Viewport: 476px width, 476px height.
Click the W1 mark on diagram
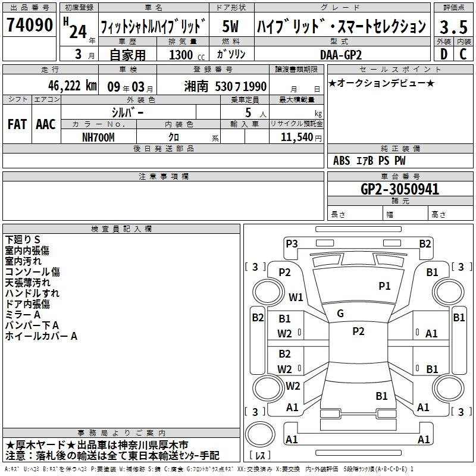296,297
